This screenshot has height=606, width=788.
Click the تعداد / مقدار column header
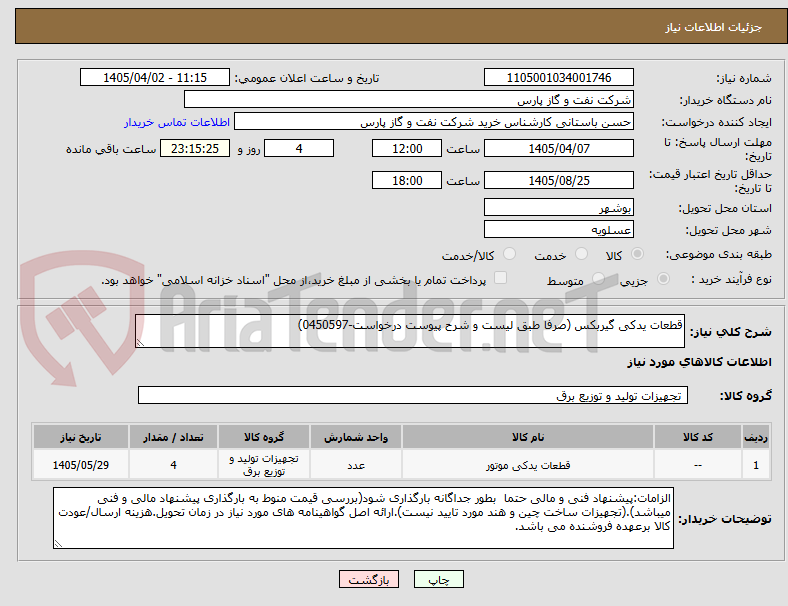(x=173, y=437)
